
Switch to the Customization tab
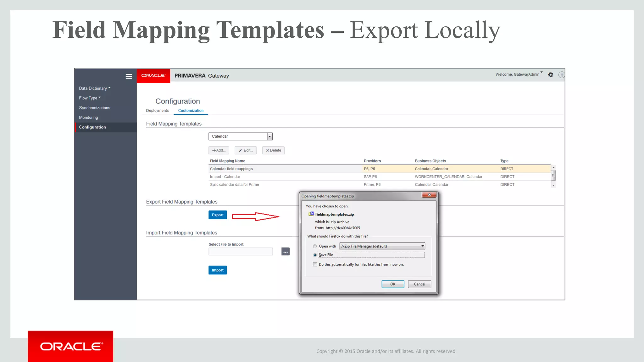coord(191,111)
